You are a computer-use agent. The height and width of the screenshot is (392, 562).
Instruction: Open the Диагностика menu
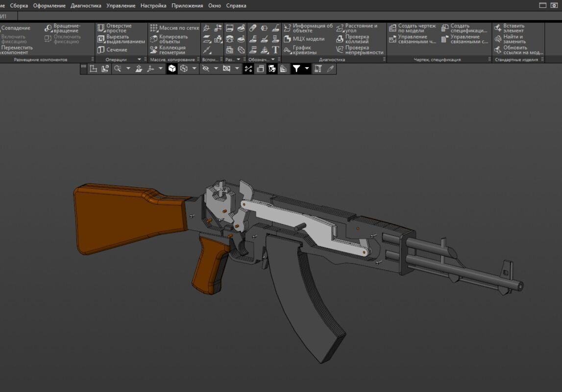[x=86, y=5]
